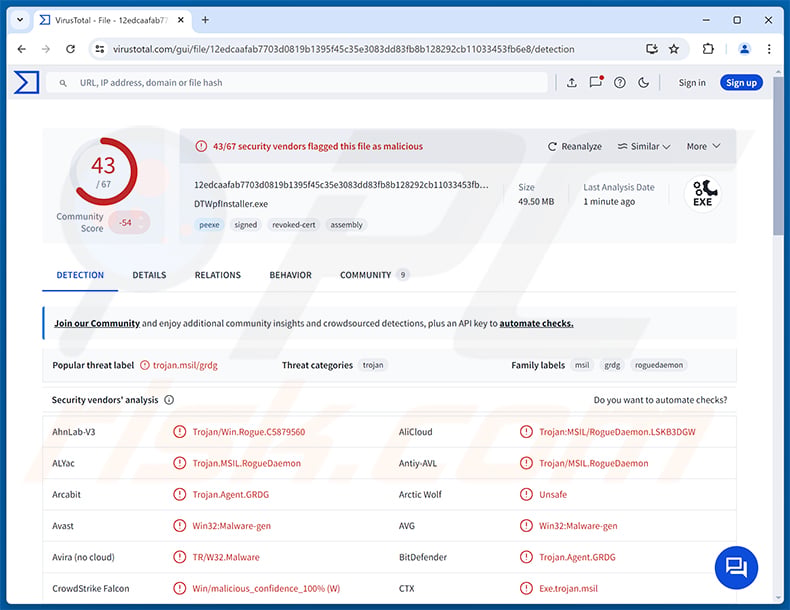Click the alert icon on the CrowdStrike Falcon row
Screen dimensions: 790x610
[179, 588]
